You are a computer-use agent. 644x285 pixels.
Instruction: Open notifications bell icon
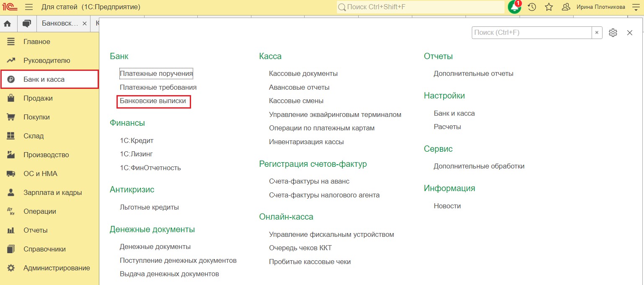click(515, 7)
